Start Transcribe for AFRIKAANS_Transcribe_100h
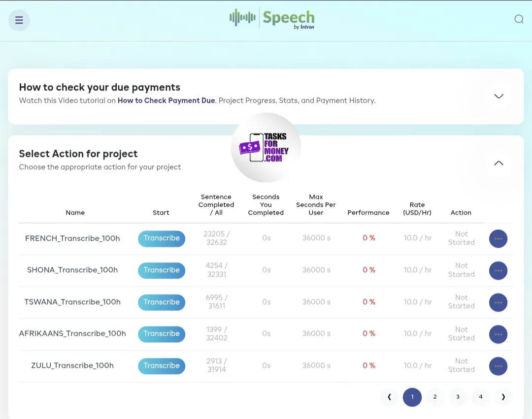Viewport: 532px width, 419px height. coord(162,334)
